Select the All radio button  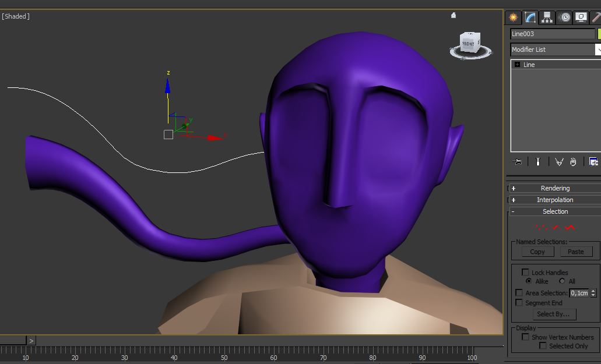click(x=562, y=281)
